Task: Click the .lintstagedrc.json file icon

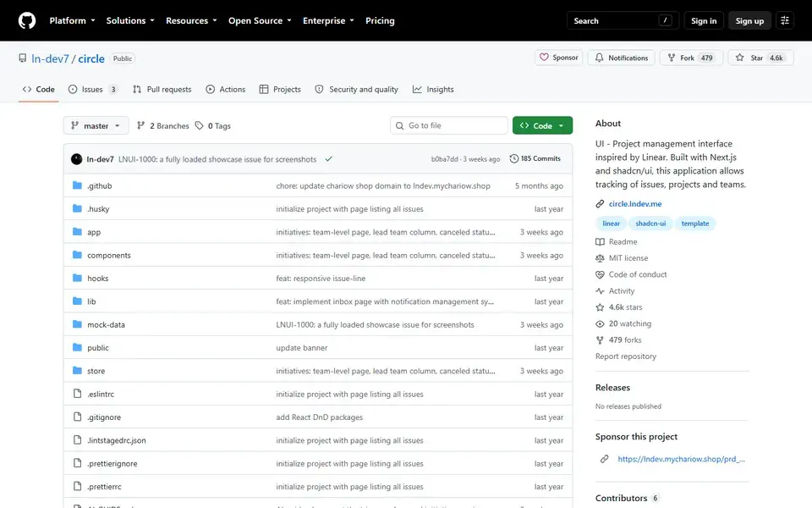Action: 77,439
